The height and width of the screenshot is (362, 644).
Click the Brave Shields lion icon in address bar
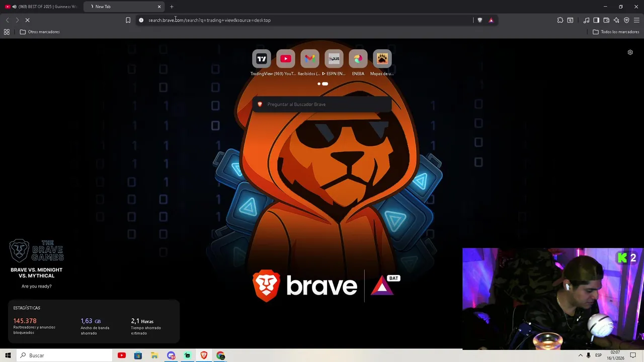tap(479, 20)
